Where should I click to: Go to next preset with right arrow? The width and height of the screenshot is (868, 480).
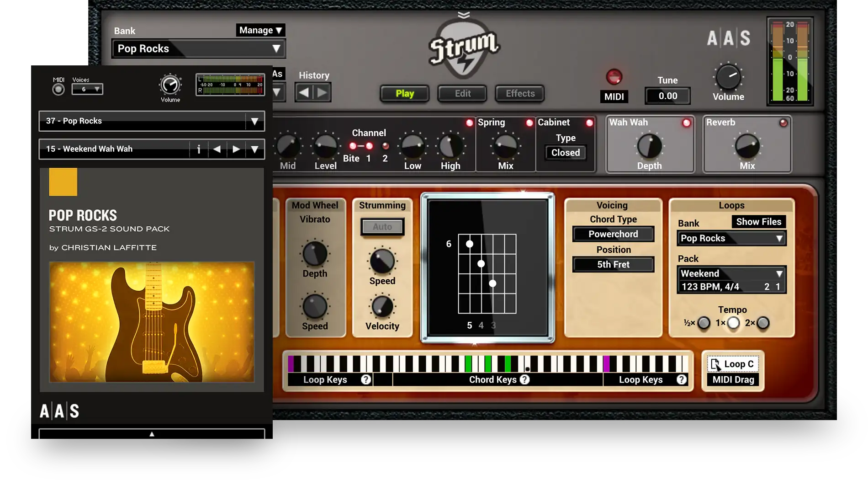click(236, 149)
